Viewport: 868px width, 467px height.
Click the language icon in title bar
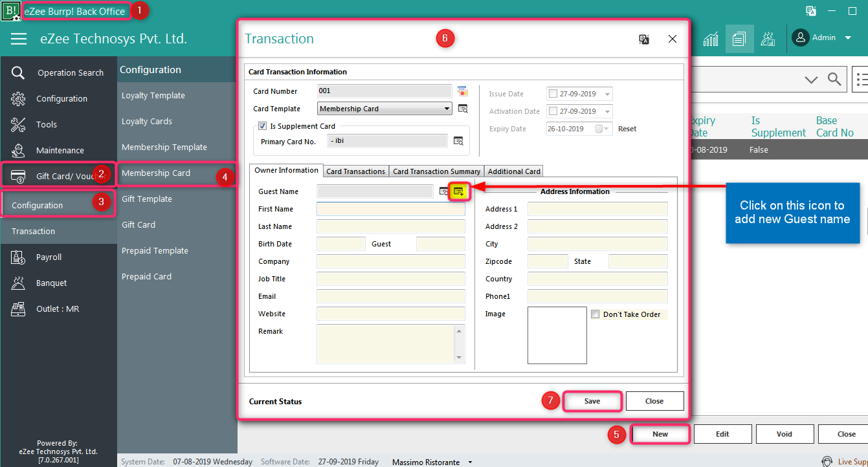pyautogui.click(x=810, y=11)
